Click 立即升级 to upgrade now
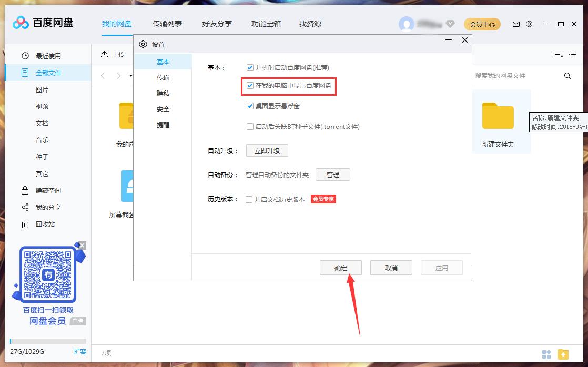 [x=267, y=150]
